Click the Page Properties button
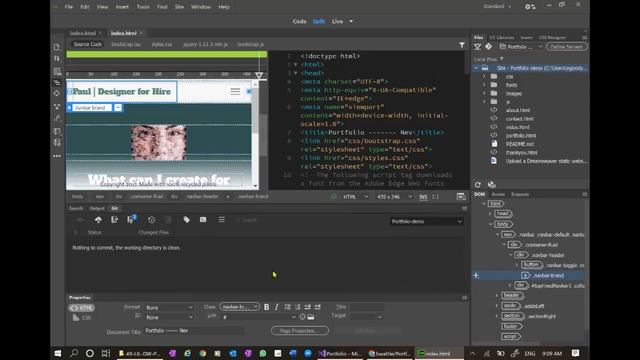This screenshot has height=360, width=640. [x=300, y=331]
